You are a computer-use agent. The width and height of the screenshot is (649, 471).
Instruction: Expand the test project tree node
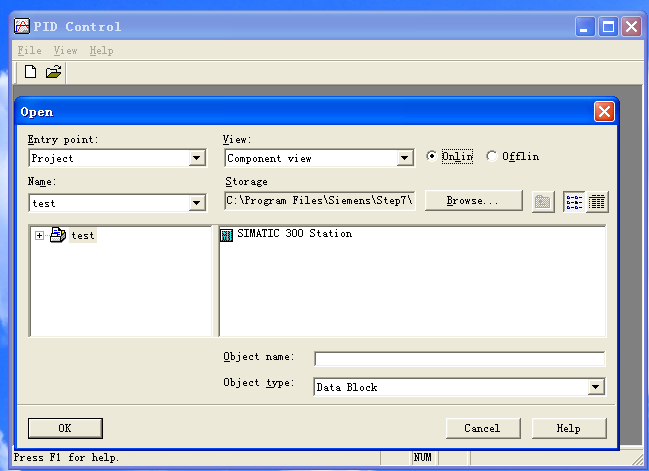[x=39, y=236]
